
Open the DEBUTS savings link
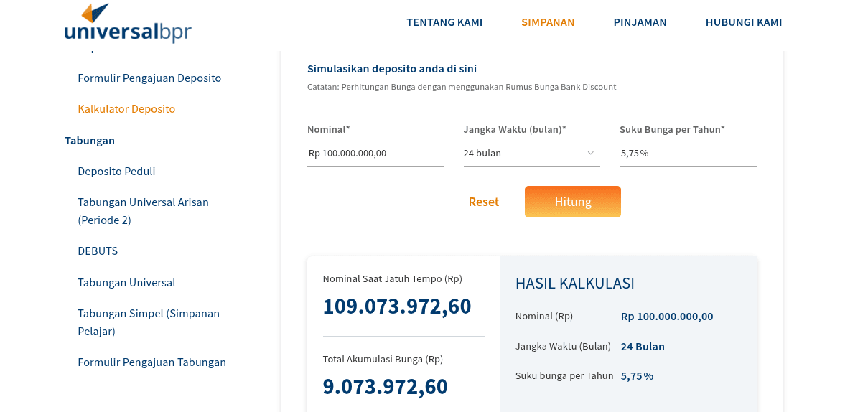point(98,251)
